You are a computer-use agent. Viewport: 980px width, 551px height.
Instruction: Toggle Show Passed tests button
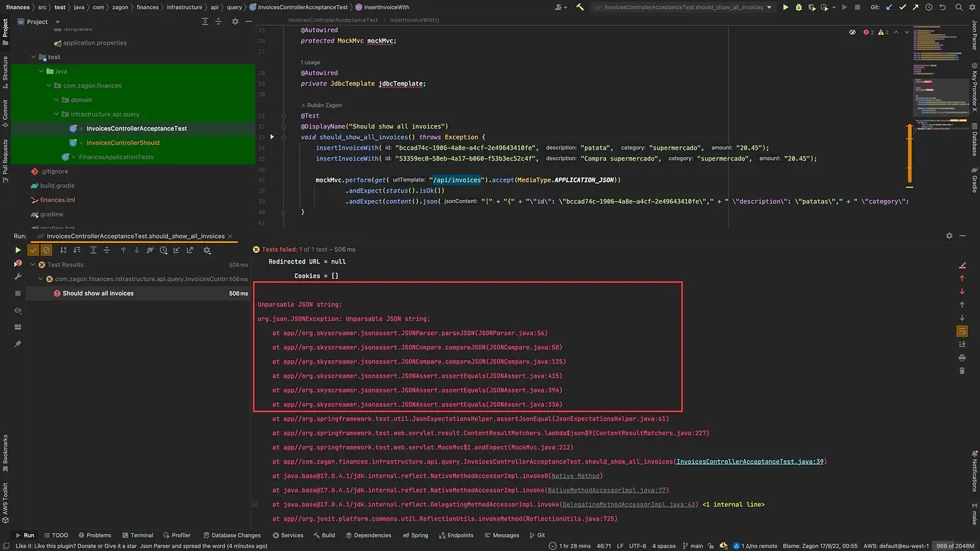click(33, 250)
